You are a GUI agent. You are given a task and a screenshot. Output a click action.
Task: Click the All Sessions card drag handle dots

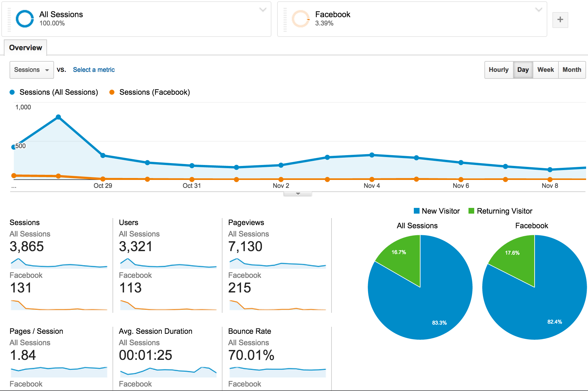[x=9, y=19]
